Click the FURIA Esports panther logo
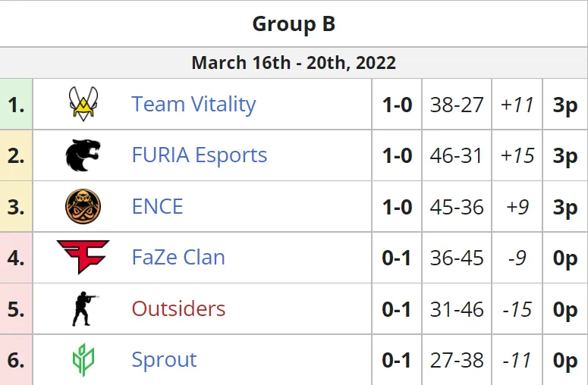This screenshot has height=385, width=588. (83, 155)
